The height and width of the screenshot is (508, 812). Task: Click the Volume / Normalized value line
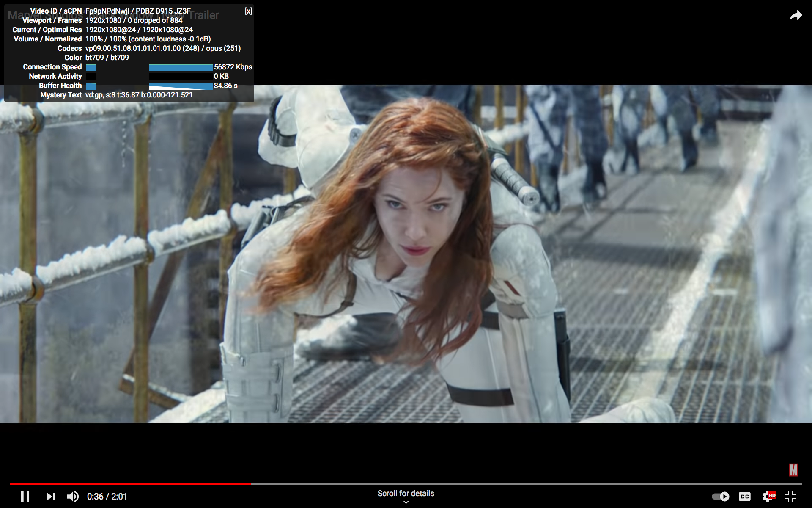pos(148,39)
